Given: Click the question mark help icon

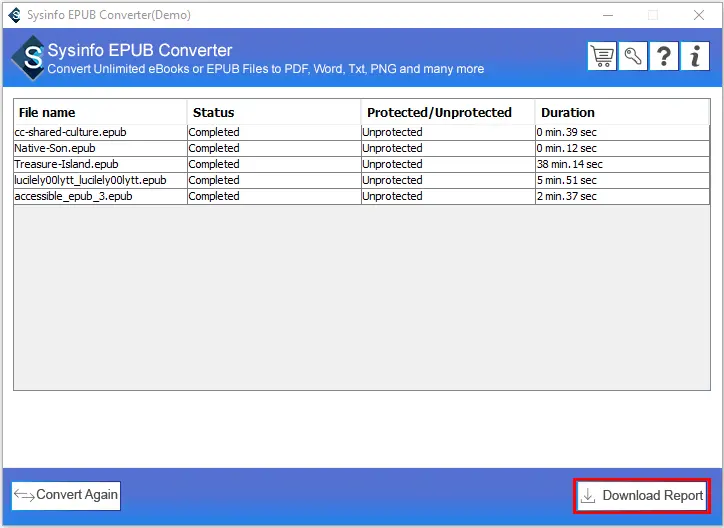Looking at the screenshot, I should coord(664,57).
